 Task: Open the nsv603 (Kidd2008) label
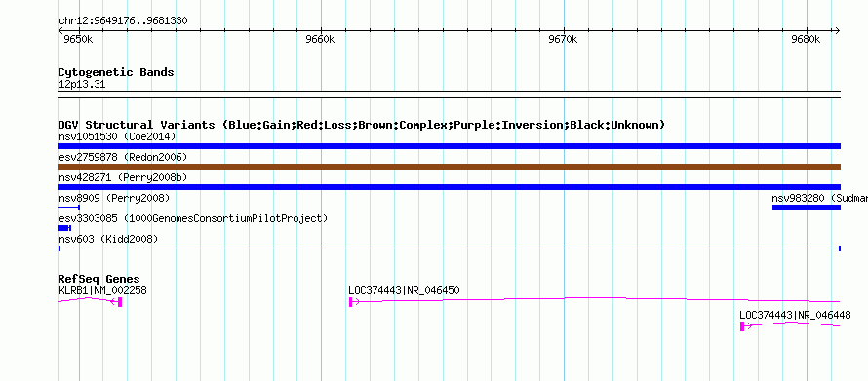[108, 239]
